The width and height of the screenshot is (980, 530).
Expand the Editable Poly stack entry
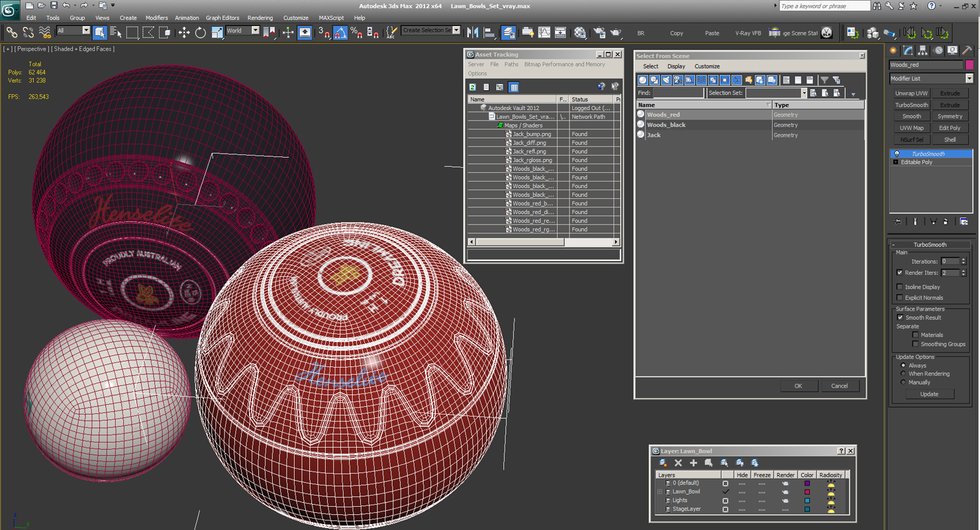click(896, 162)
